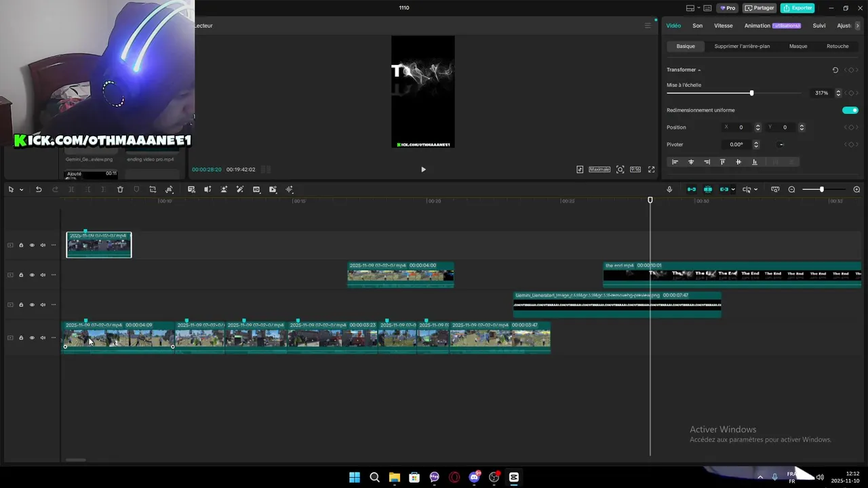Collapse the Transformer section
Viewport: 868px width, 488px height.
(x=699, y=70)
